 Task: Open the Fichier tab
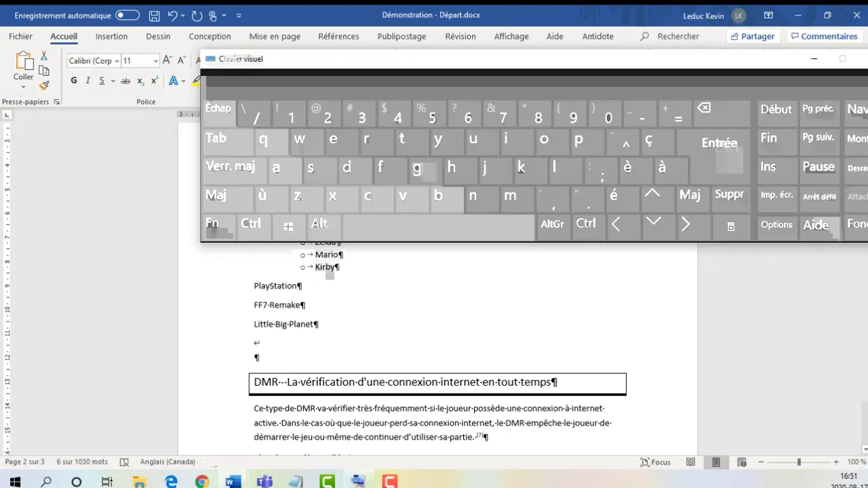point(20,37)
